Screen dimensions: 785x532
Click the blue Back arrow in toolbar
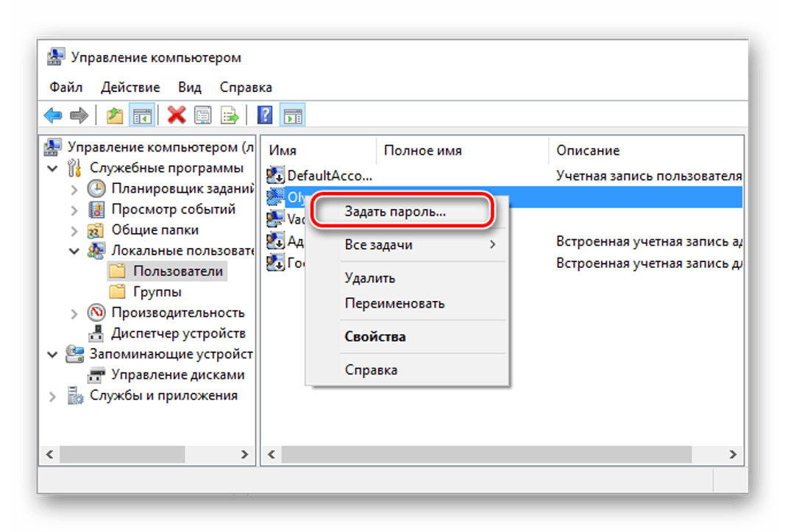(x=53, y=115)
